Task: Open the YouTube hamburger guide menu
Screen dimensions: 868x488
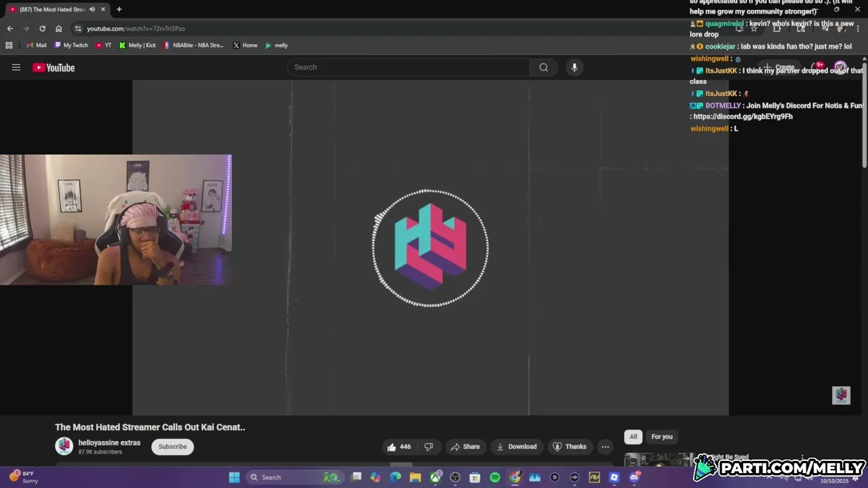Action: click(x=16, y=67)
